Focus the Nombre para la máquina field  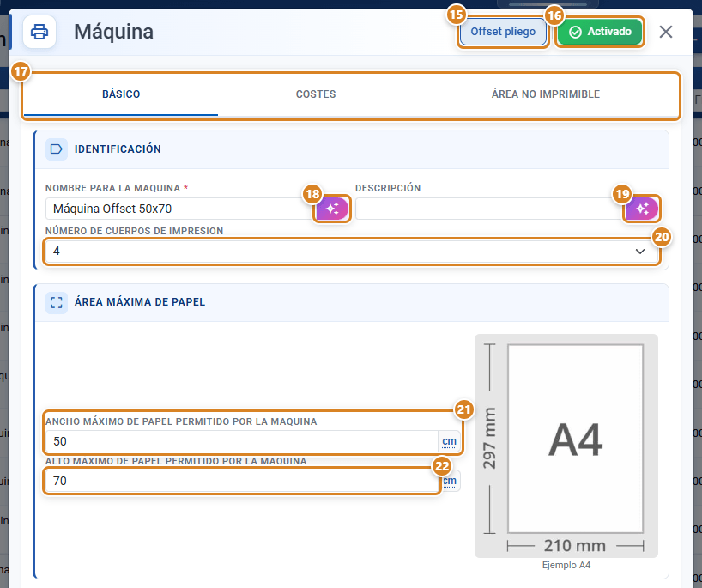180,209
